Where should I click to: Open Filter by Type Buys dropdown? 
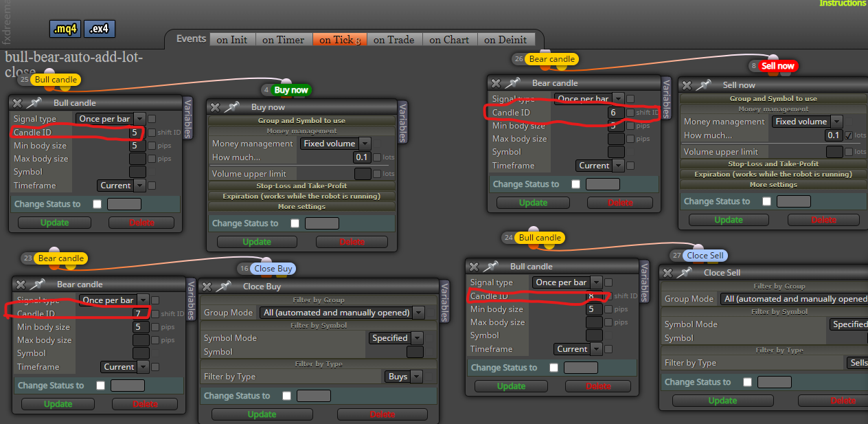click(404, 377)
